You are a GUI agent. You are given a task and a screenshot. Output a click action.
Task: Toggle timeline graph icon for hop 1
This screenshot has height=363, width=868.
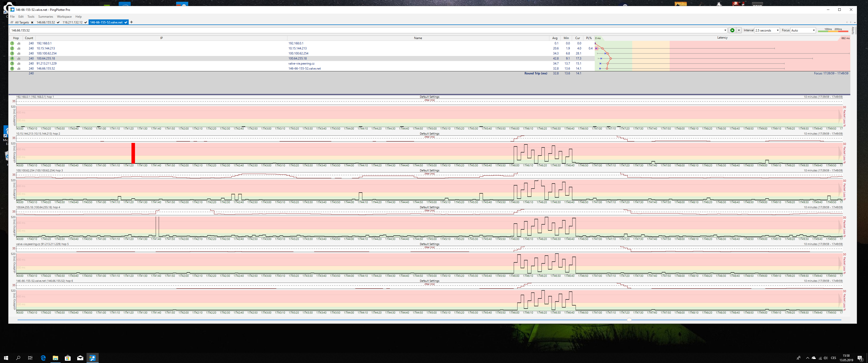pos(19,43)
